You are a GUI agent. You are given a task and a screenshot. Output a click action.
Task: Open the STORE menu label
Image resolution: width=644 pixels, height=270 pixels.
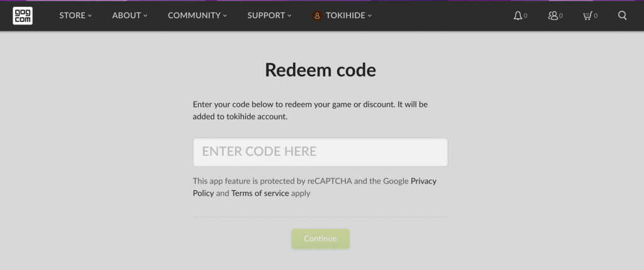(x=72, y=16)
